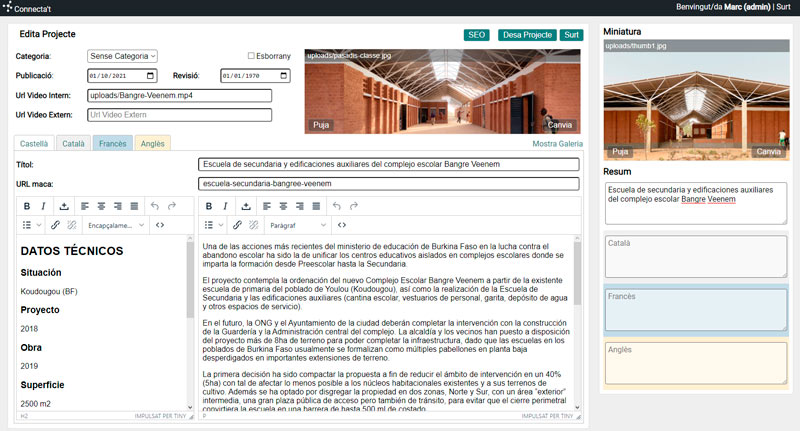This screenshot has height=431, width=800.
Task: Expand list style options in right editor
Action: click(x=221, y=225)
